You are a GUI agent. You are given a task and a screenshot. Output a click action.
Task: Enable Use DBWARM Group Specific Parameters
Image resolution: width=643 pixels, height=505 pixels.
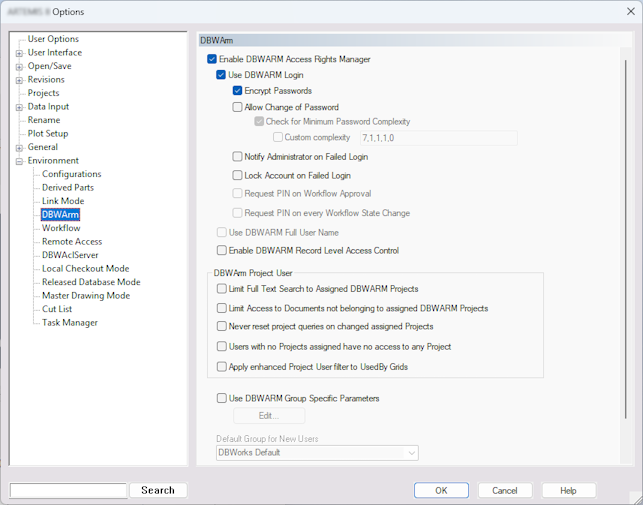(221, 398)
